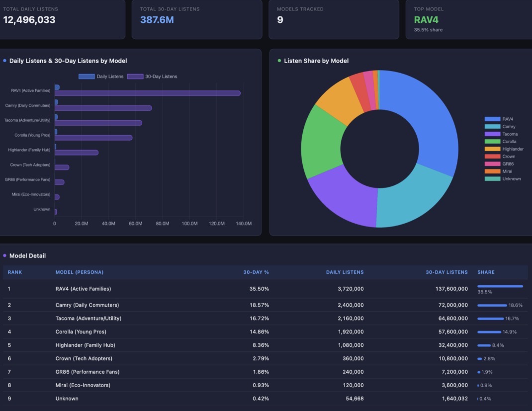Click Corolla 30-Day Listens purple bar

[93, 138]
